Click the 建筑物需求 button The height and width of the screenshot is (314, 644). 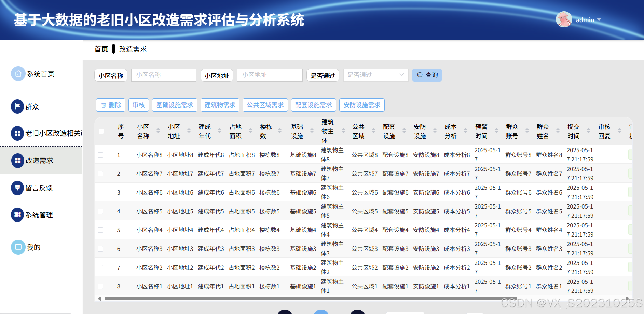pos(220,105)
